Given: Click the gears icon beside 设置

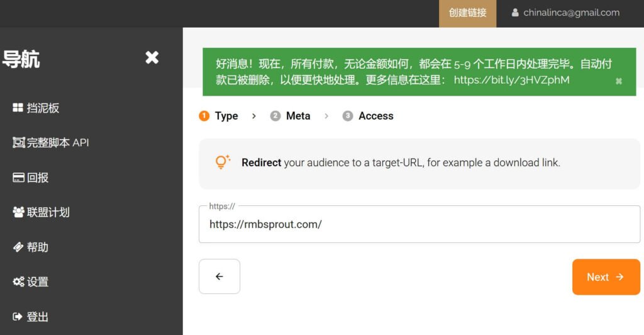Looking at the screenshot, I should coord(18,282).
